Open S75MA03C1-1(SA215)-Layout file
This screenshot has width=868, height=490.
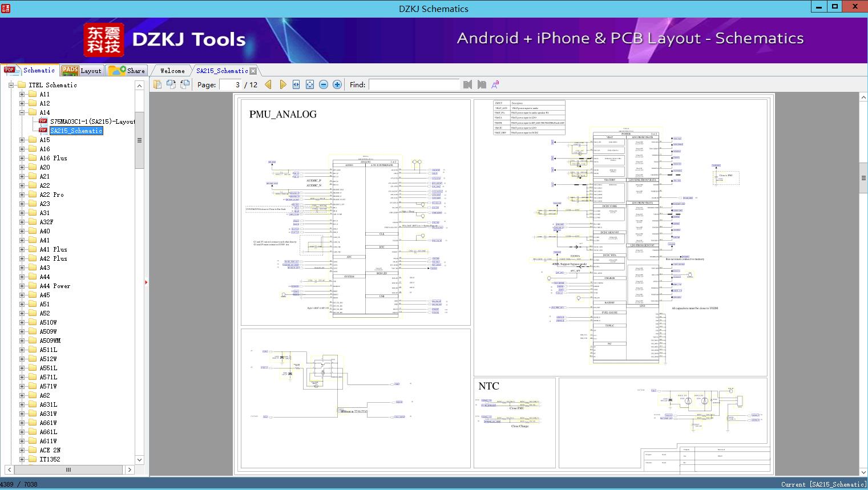(x=92, y=122)
